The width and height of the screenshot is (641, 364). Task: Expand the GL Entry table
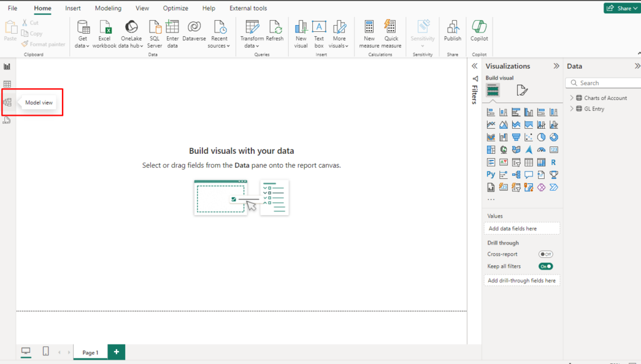point(572,108)
